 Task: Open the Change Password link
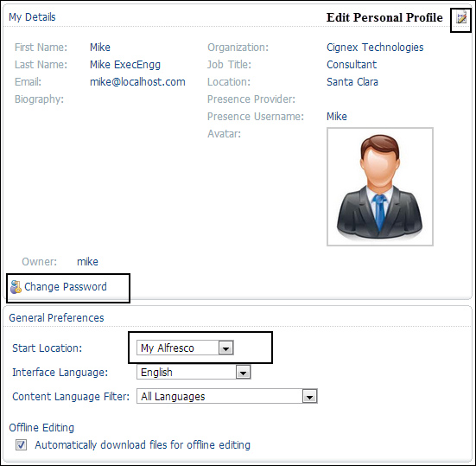66,287
